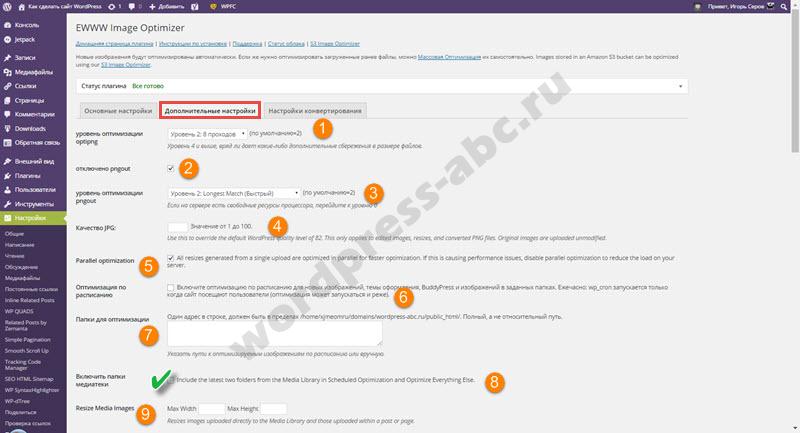Screen dimensions: 800x433
Task: Select the Дополнительные настройки tab
Action: pos(210,111)
